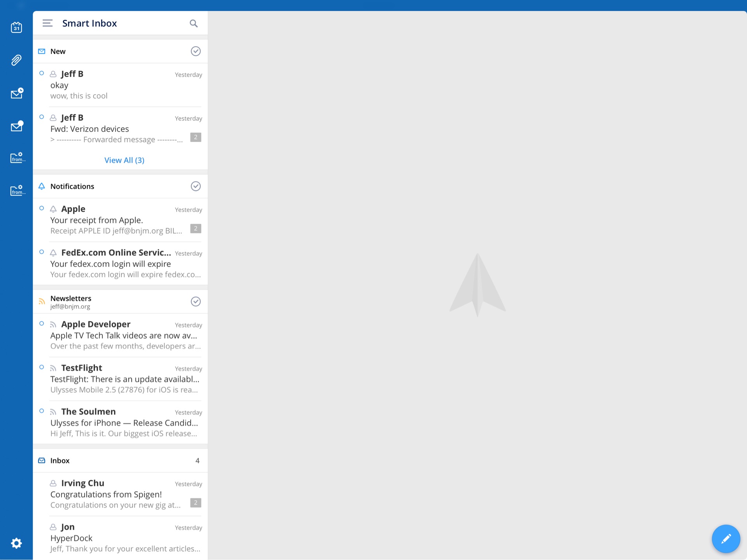Select the FedEx login expiry notification
Viewport: 747px width, 560px height.
tap(117, 264)
